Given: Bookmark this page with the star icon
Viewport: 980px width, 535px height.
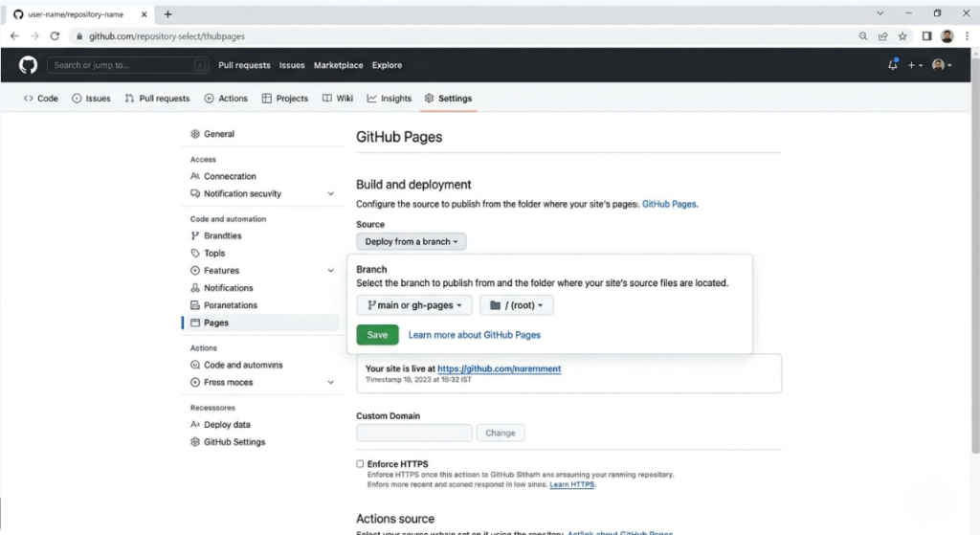Looking at the screenshot, I should 902,36.
